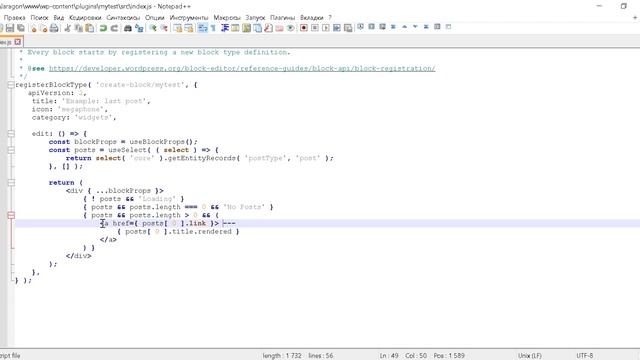Open Find with the binoculars icon
Image resolution: width=640 pixels, height=360 pixels.
click(x=128, y=28)
